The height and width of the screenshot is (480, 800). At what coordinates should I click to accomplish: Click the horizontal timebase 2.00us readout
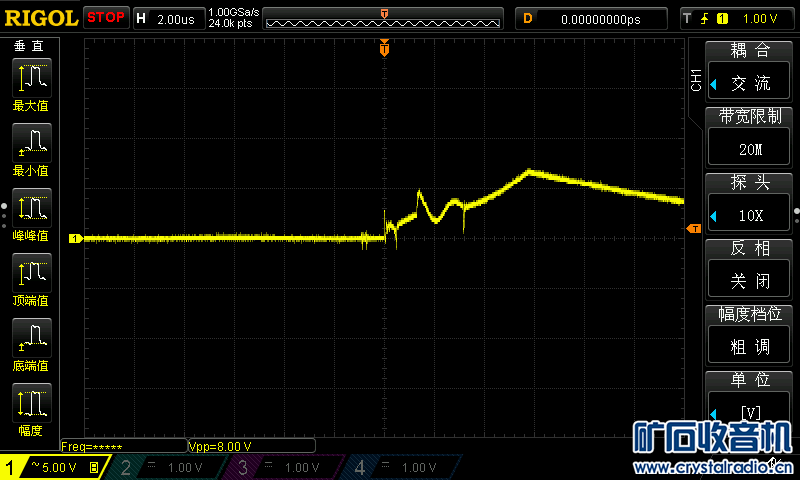[x=176, y=19]
